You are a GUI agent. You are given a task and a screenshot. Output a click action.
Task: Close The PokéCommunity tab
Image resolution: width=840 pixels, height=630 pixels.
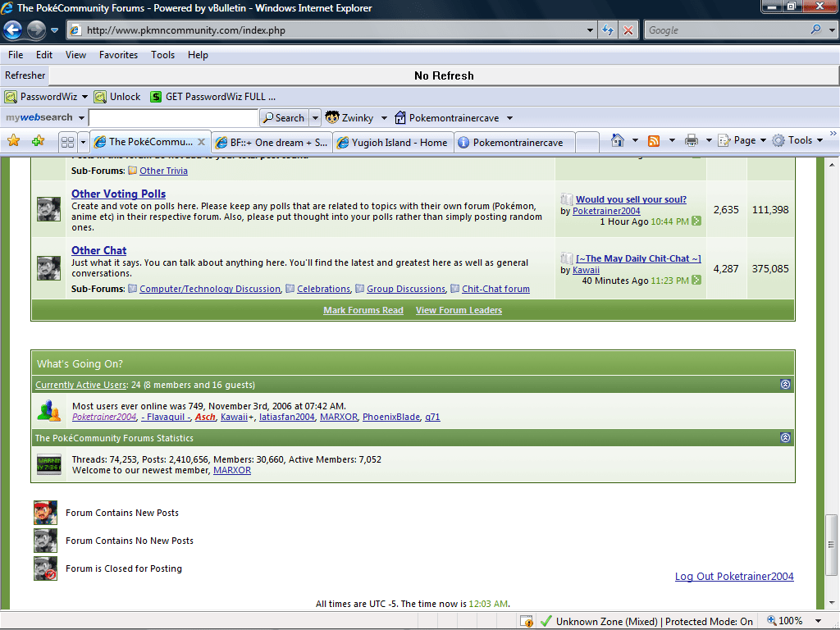click(202, 142)
